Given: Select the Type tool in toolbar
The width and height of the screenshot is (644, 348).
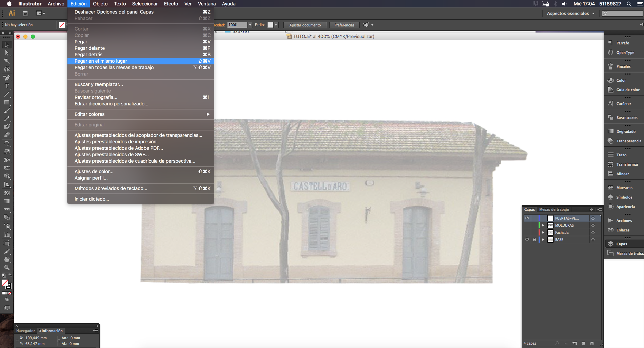Looking at the screenshot, I should [x=6, y=86].
